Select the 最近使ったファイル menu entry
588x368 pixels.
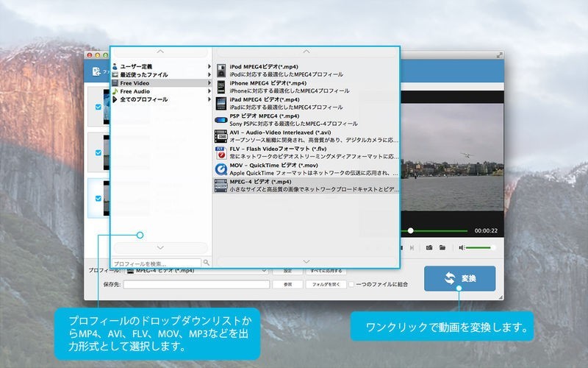tap(144, 75)
